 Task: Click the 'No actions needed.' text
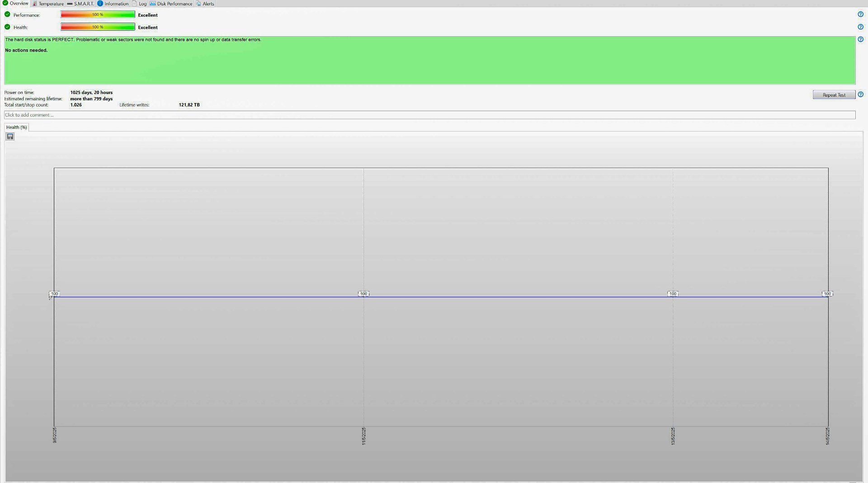point(26,50)
